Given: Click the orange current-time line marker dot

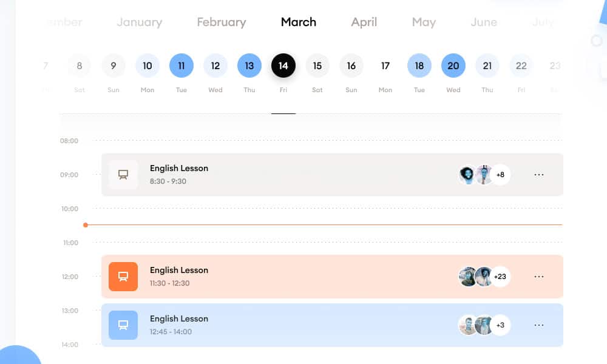Looking at the screenshot, I should [x=86, y=225].
